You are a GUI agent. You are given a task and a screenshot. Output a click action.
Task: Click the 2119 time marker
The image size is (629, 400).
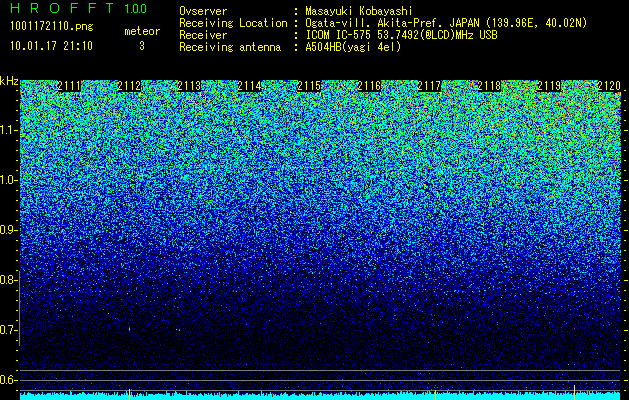tap(549, 86)
